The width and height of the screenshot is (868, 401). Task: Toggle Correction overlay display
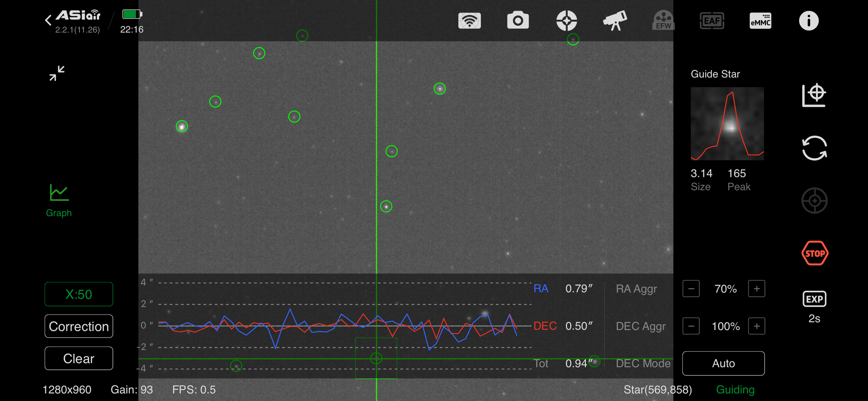[x=78, y=326]
